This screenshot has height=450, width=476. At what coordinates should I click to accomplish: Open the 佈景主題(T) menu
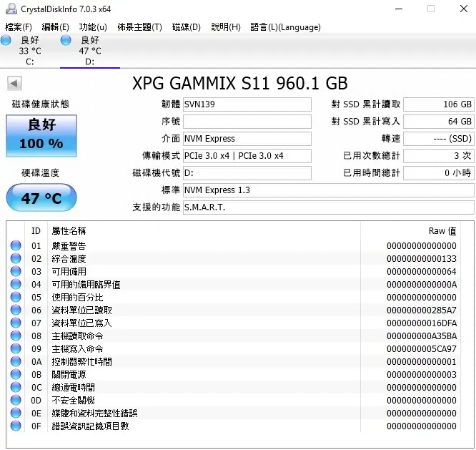pyautogui.click(x=139, y=27)
